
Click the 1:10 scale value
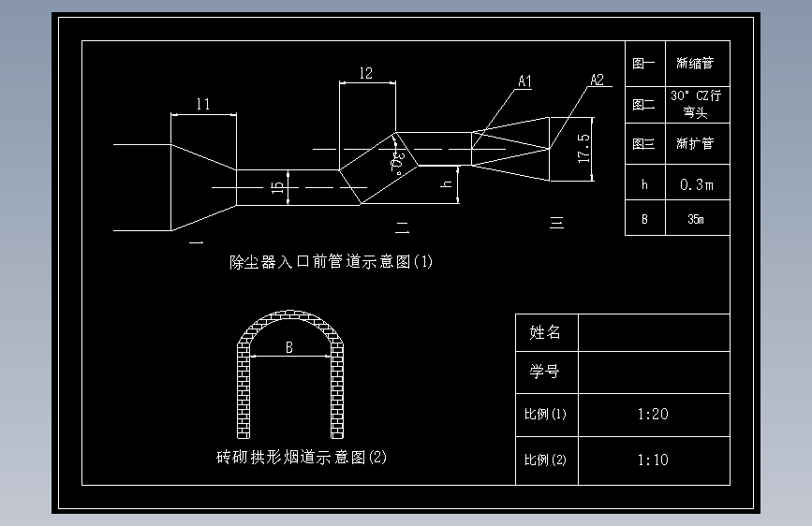[654, 460]
